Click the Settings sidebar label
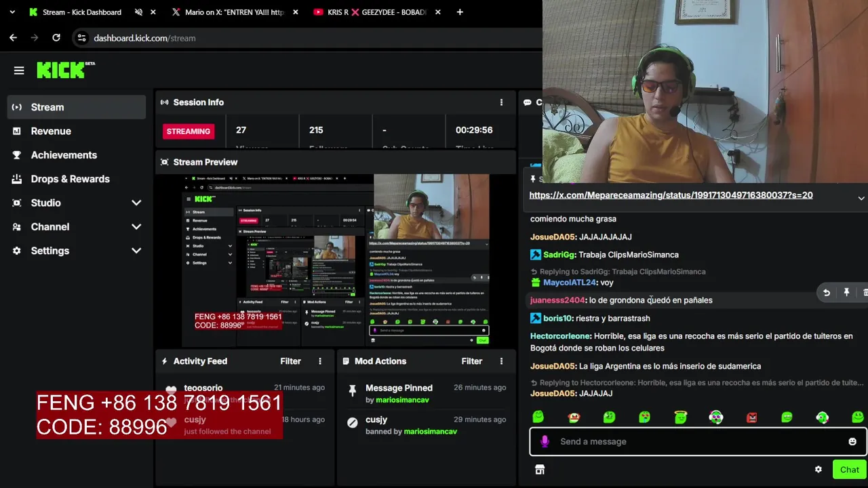 coord(50,251)
